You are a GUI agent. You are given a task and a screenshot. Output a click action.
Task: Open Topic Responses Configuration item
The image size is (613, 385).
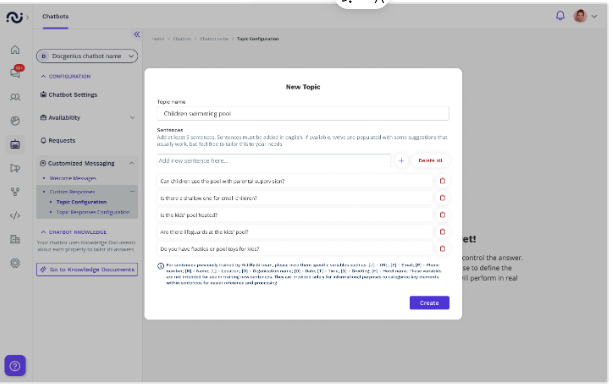[93, 212]
